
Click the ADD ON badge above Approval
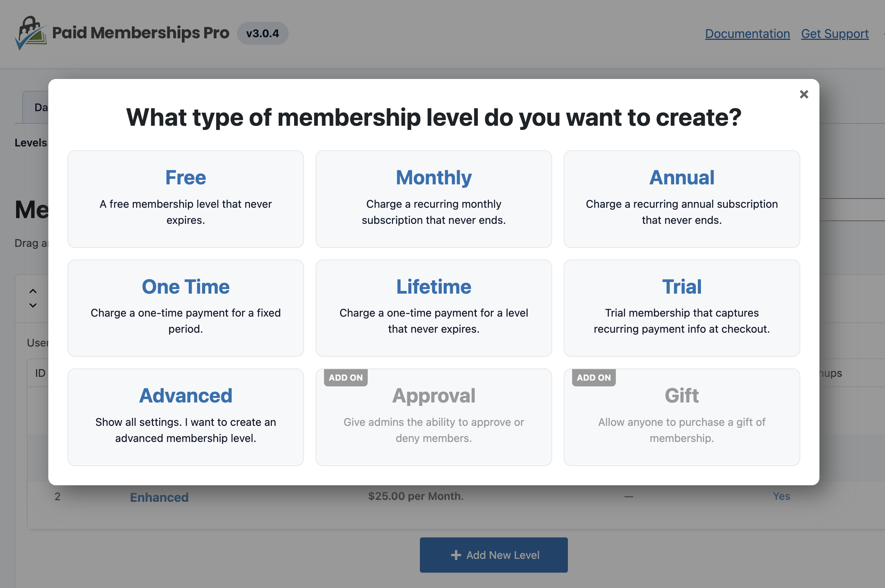click(345, 378)
